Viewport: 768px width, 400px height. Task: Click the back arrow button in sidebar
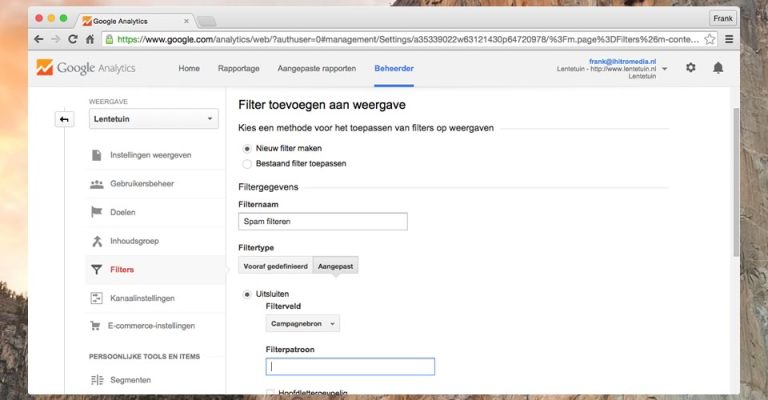[64, 120]
